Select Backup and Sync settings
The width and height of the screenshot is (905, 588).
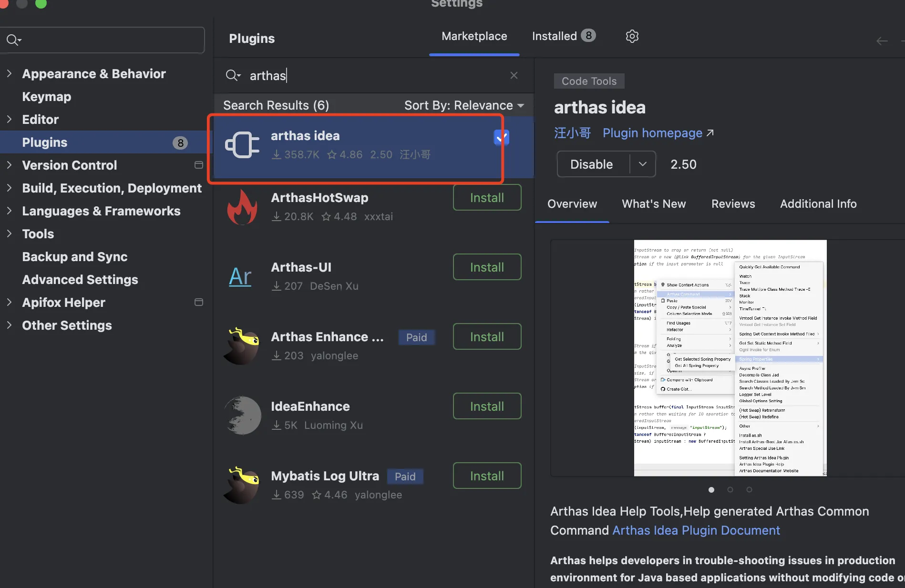[75, 256]
